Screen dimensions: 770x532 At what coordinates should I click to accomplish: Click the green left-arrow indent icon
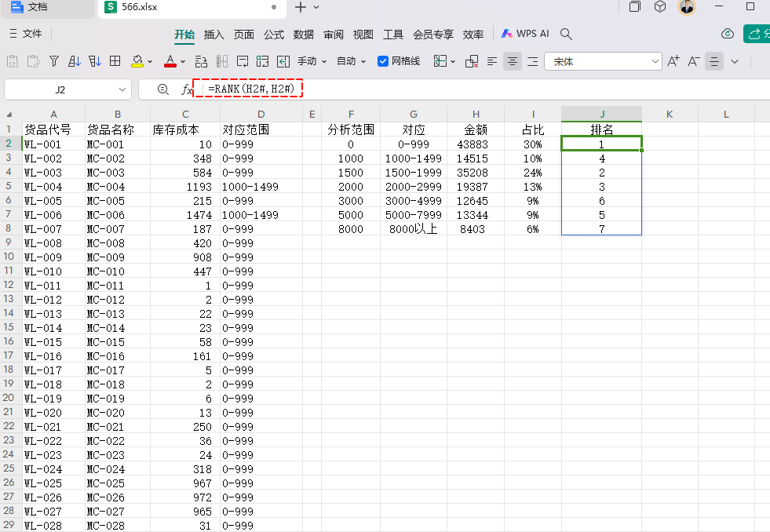point(283,61)
